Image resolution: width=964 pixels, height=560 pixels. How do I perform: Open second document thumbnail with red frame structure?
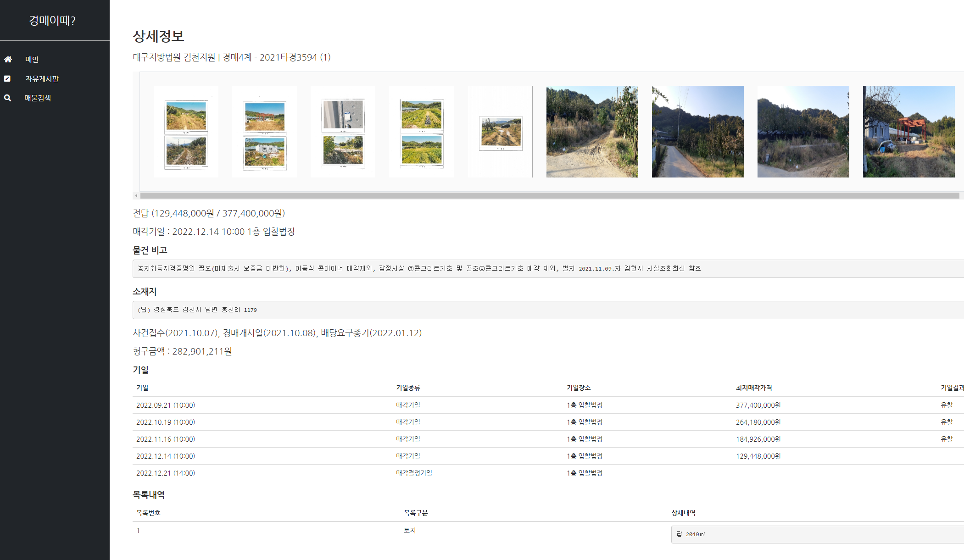point(264,132)
